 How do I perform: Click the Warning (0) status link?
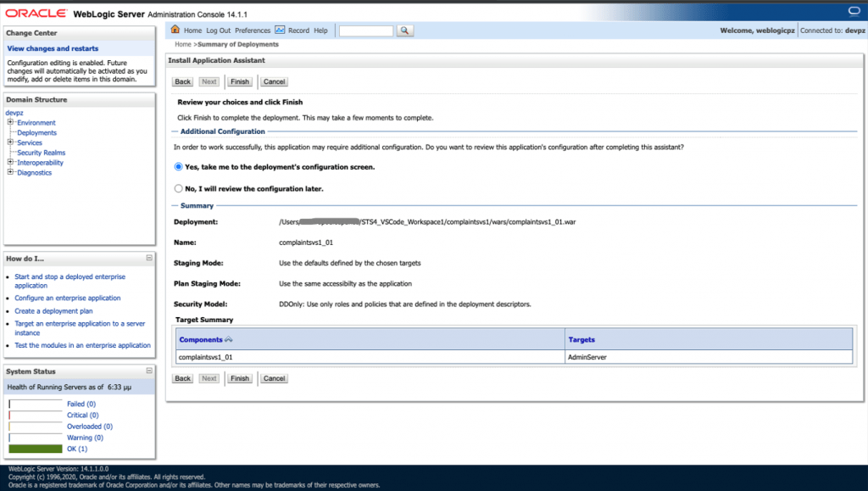(86, 438)
